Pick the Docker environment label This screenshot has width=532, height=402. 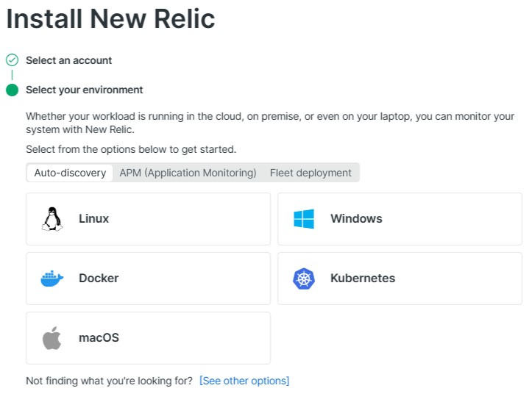pos(99,279)
